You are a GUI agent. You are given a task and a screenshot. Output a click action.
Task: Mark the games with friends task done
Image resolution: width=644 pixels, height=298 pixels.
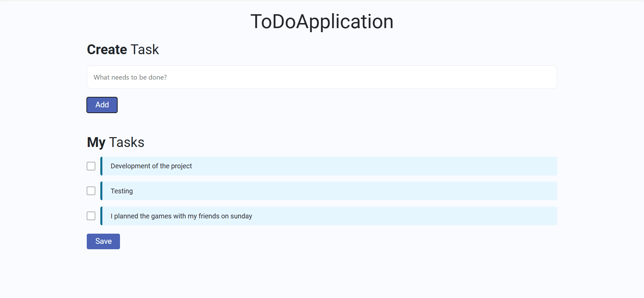[x=91, y=216]
